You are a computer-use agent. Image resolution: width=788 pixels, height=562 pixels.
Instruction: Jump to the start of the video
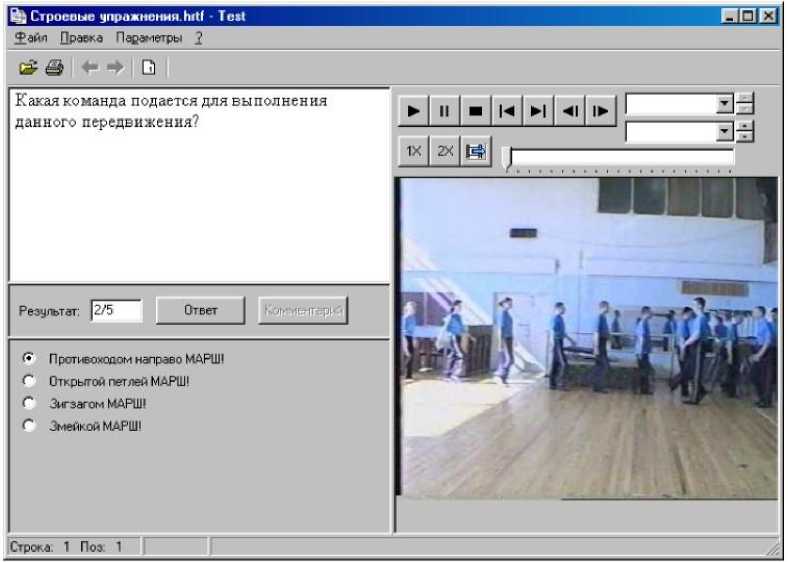click(x=507, y=111)
